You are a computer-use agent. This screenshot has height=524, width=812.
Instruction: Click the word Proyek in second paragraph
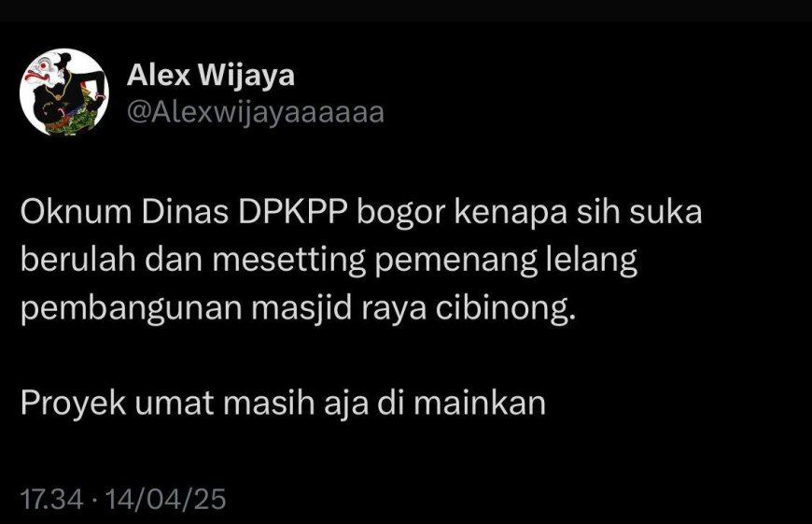click(74, 404)
